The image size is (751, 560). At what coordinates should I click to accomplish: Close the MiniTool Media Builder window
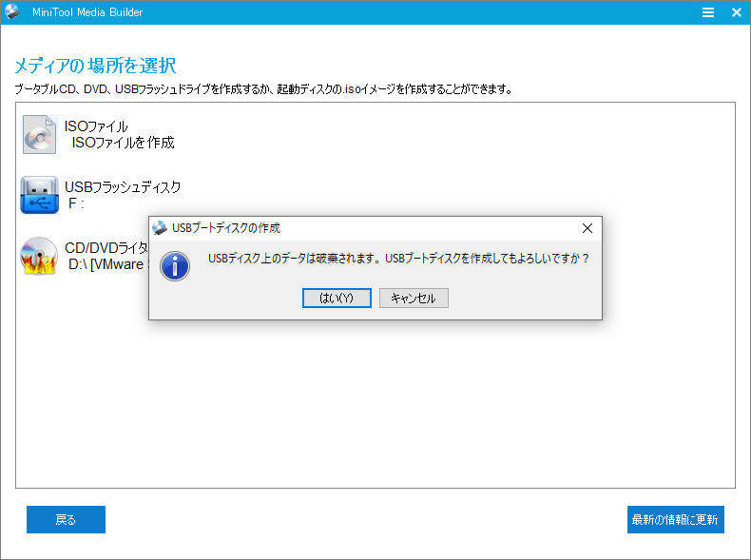coord(736,12)
